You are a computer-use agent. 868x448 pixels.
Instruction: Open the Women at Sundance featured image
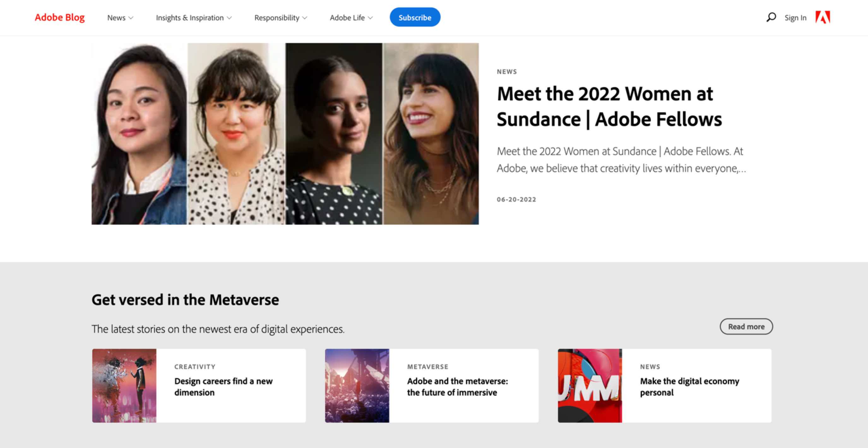pyautogui.click(x=285, y=134)
